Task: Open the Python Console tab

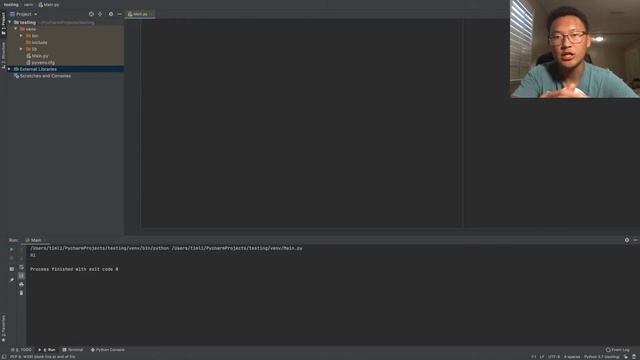Action: [x=108, y=350]
